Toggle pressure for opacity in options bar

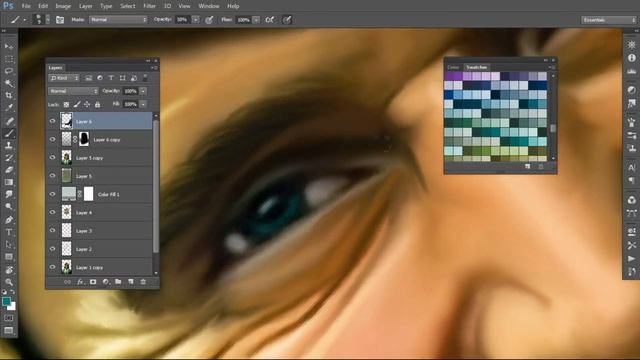209,20
